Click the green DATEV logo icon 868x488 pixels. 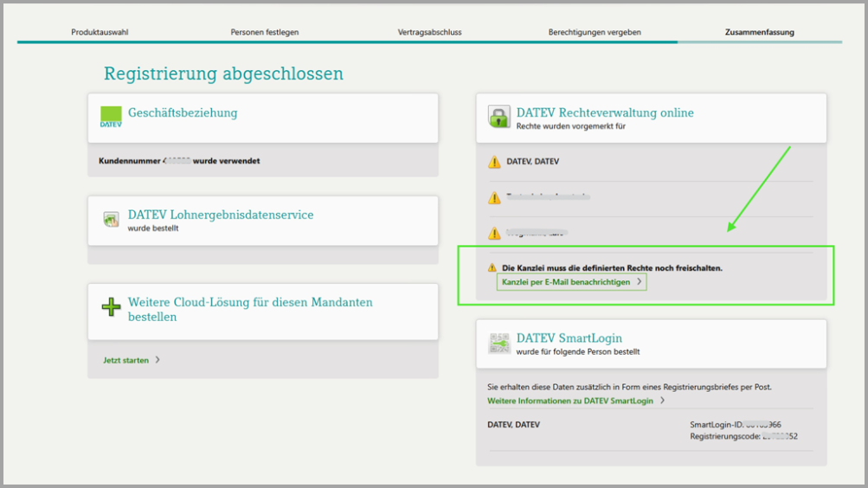tap(111, 117)
